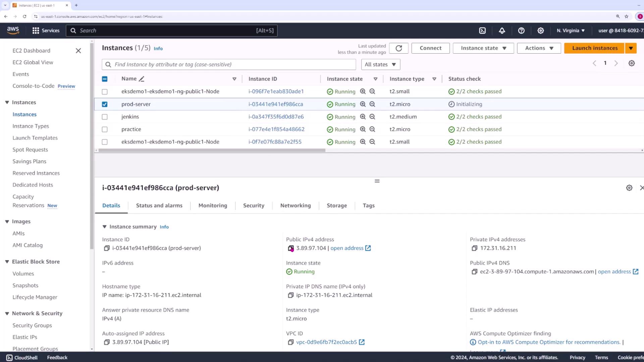Refresh the instances list
Screen dimensions: 644x362
point(398,48)
